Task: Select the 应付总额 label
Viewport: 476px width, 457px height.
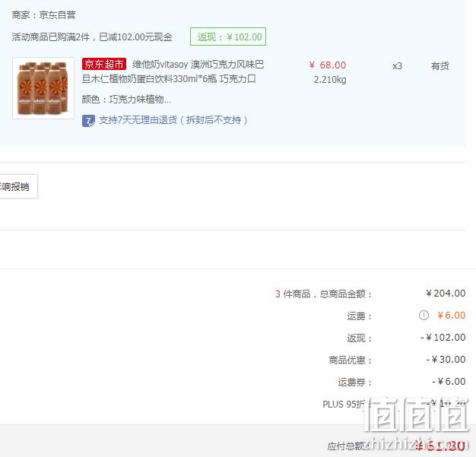Action: point(347,446)
